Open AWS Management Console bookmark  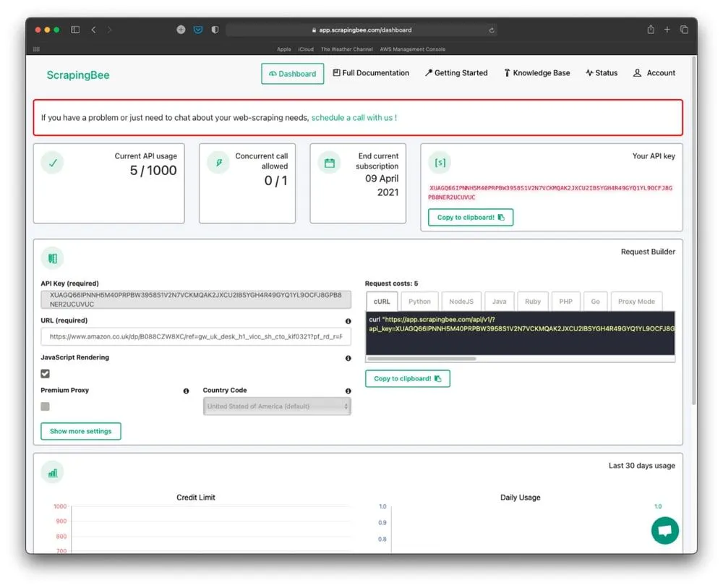coord(412,49)
